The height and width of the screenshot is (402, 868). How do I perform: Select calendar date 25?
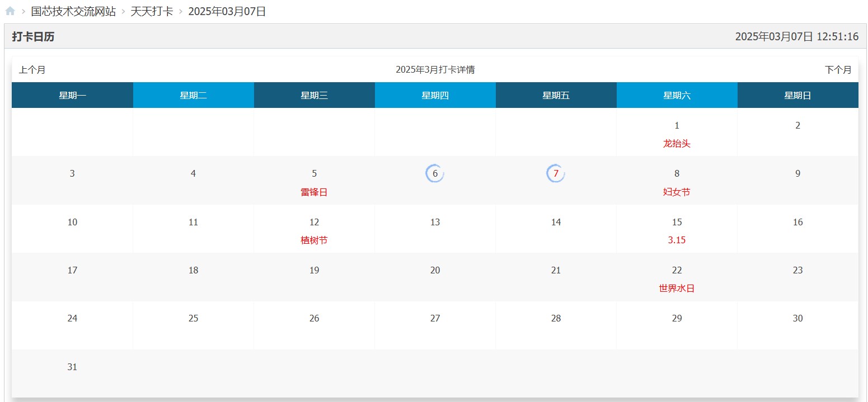coord(193,318)
